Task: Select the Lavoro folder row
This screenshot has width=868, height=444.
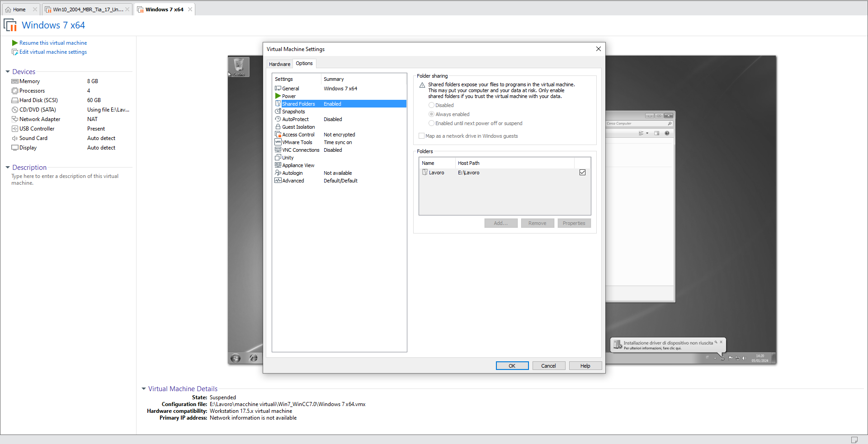Action: coord(505,173)
